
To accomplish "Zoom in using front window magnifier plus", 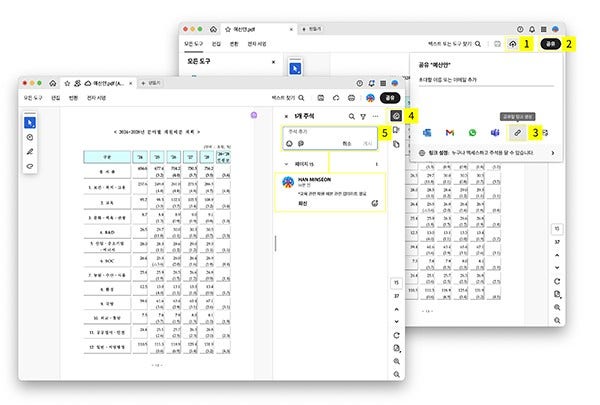I will pos(396,361).
